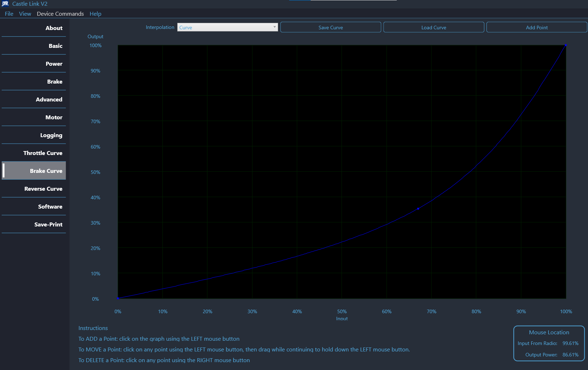Screen dimensions: 588x370
Task: Click the Castle Link app icon
Action: pyautogui.click(x=5, y=4)
